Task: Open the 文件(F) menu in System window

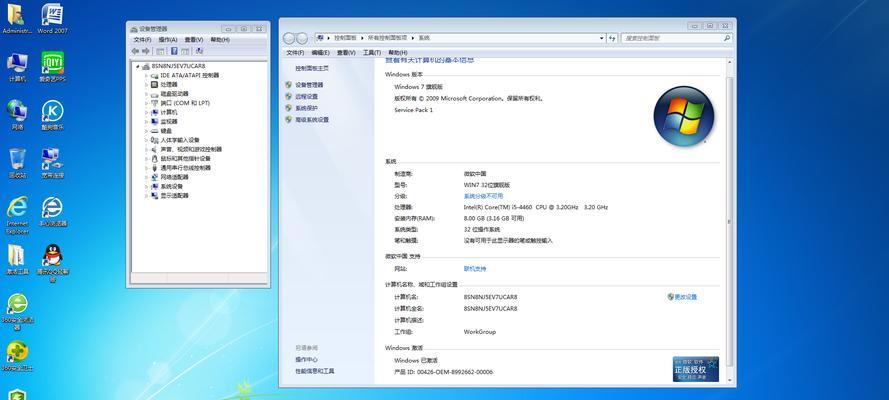Action: (x=295, y=53)
